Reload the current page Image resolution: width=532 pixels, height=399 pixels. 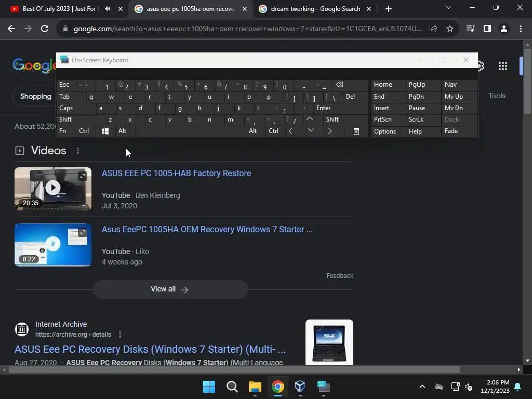click(45, 29)
